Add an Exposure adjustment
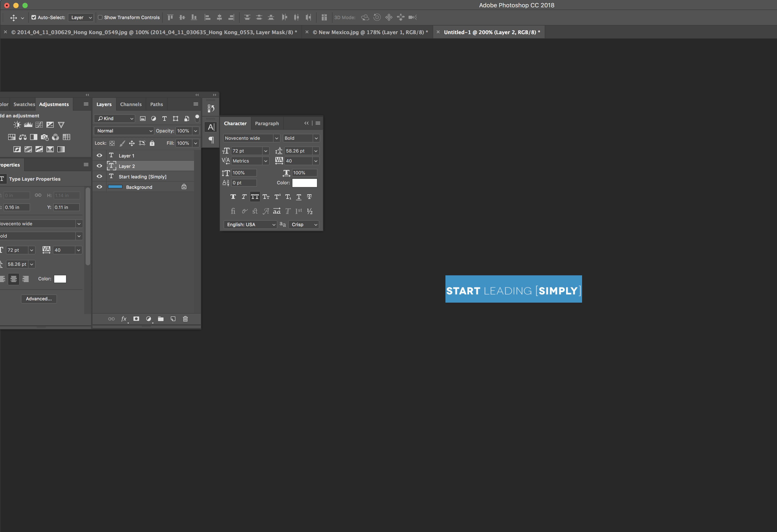The image size is (777, 532). coord(50,125)
